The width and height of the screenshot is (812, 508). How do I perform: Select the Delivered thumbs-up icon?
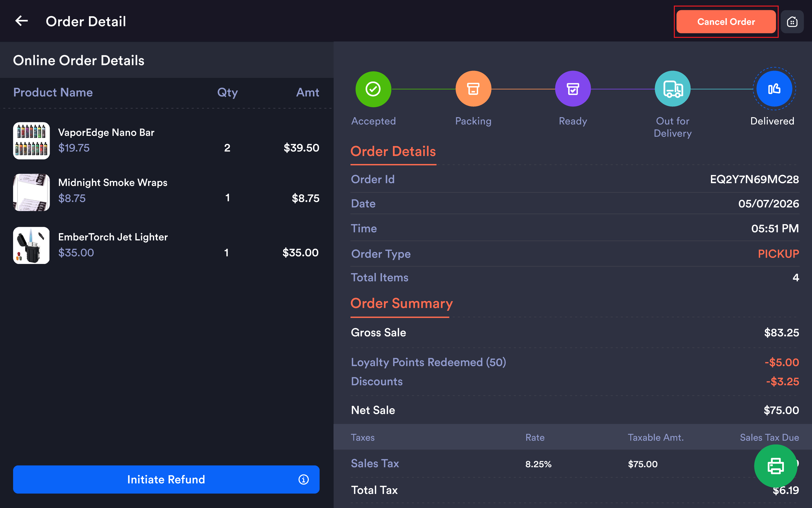(x=774, y=89)
